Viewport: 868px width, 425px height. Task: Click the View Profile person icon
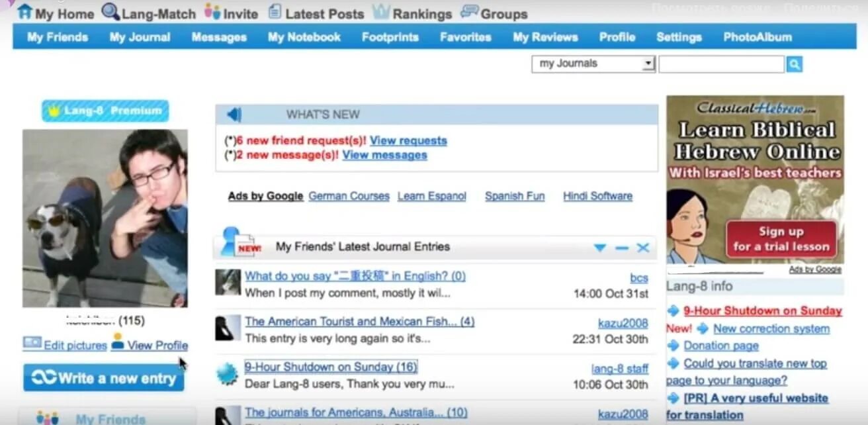pos(118,342)
